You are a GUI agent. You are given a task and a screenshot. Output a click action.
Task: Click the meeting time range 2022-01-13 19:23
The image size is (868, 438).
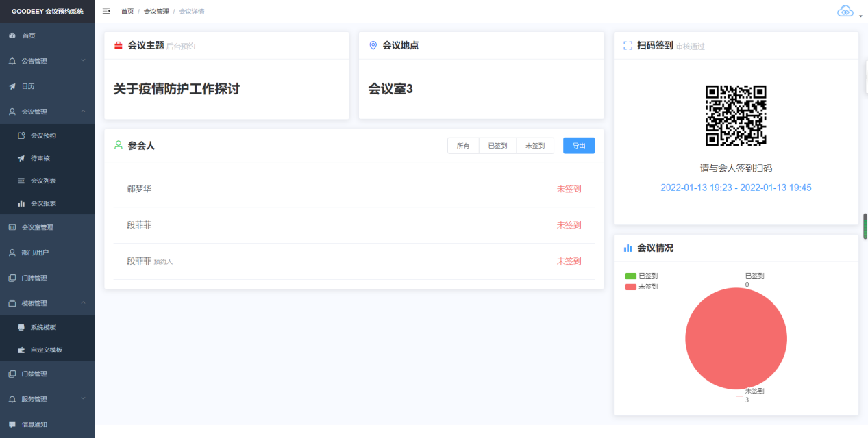(736, 188)
